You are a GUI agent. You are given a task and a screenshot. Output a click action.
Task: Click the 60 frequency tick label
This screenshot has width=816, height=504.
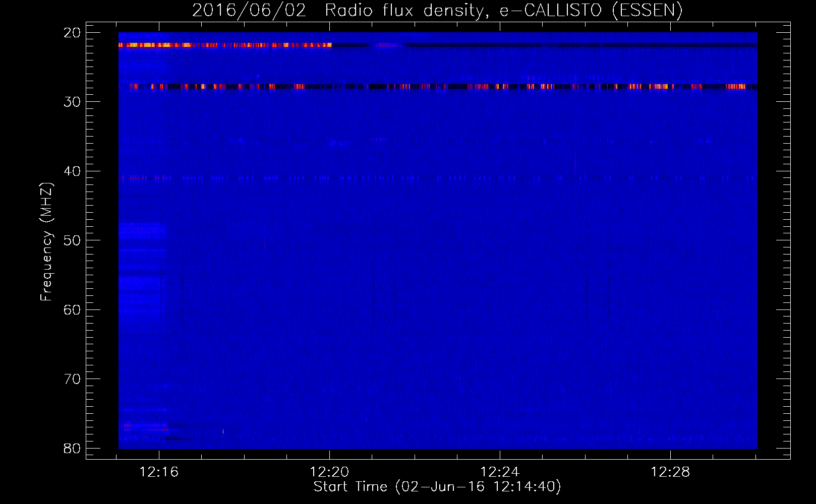72,310
